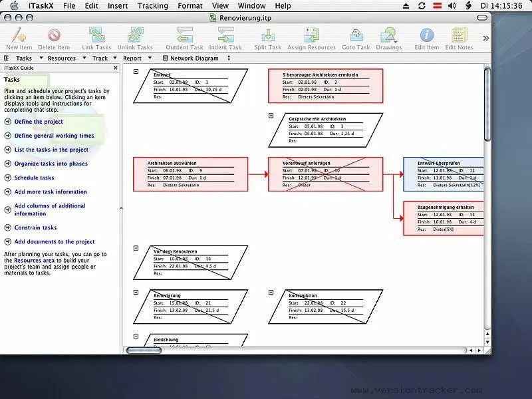This screenshot has width=532, height=399.
Task: Open the File menu
Action: pos(69,6)
